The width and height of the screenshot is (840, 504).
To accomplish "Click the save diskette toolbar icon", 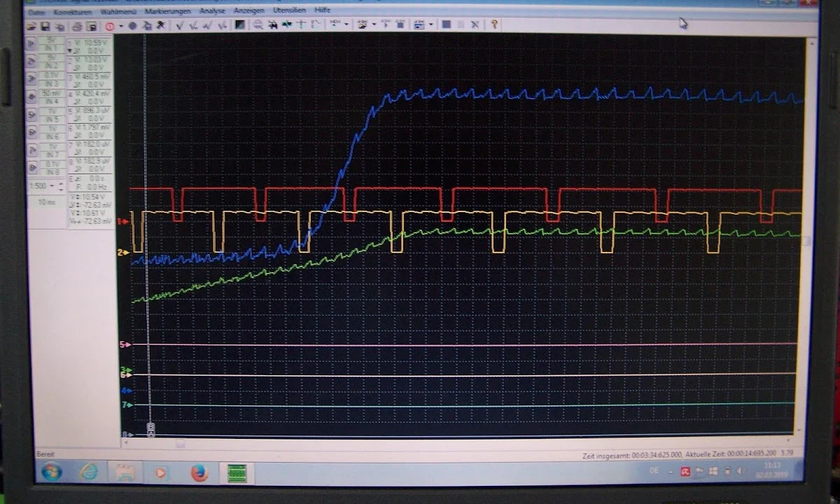I will tap(45, 26).
